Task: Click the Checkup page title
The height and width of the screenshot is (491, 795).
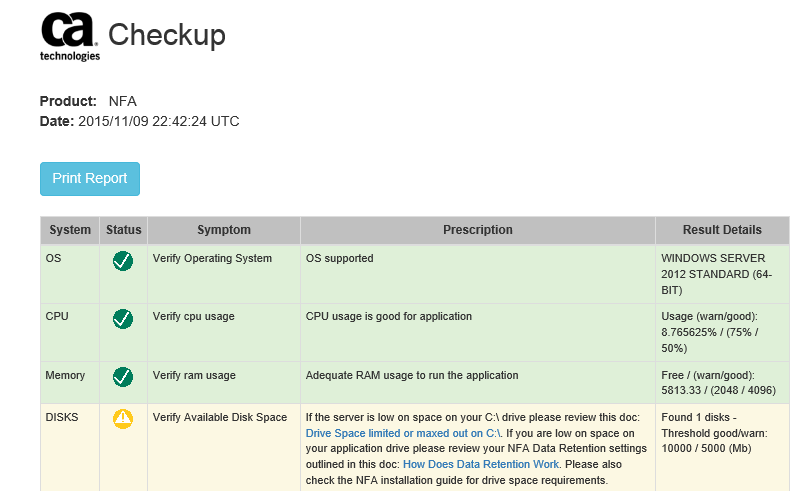Action: pos(167,35)
